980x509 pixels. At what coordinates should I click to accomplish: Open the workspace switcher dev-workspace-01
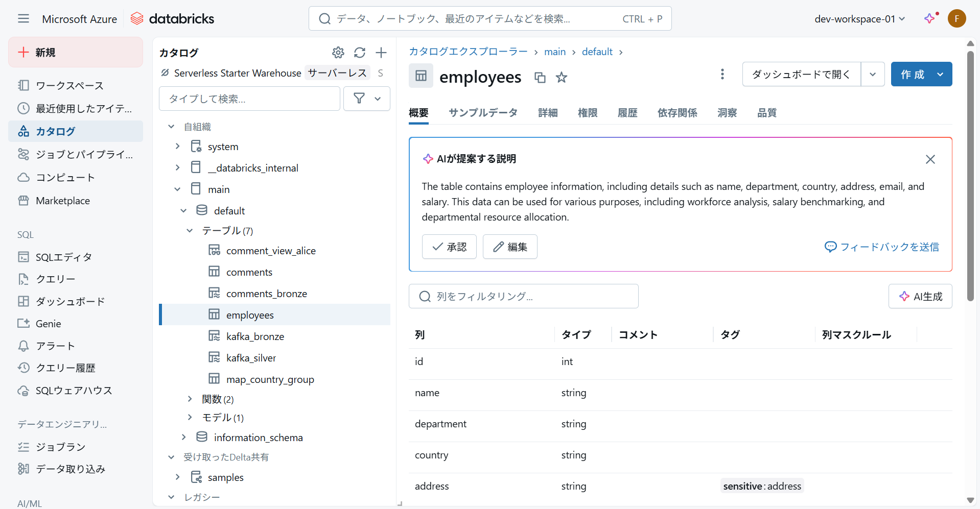[x=860, y=19]
